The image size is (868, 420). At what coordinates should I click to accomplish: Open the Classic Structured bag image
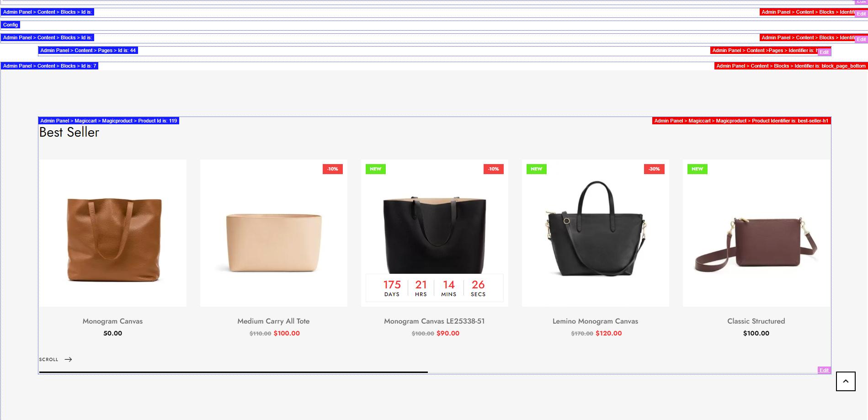pos(756,233)
